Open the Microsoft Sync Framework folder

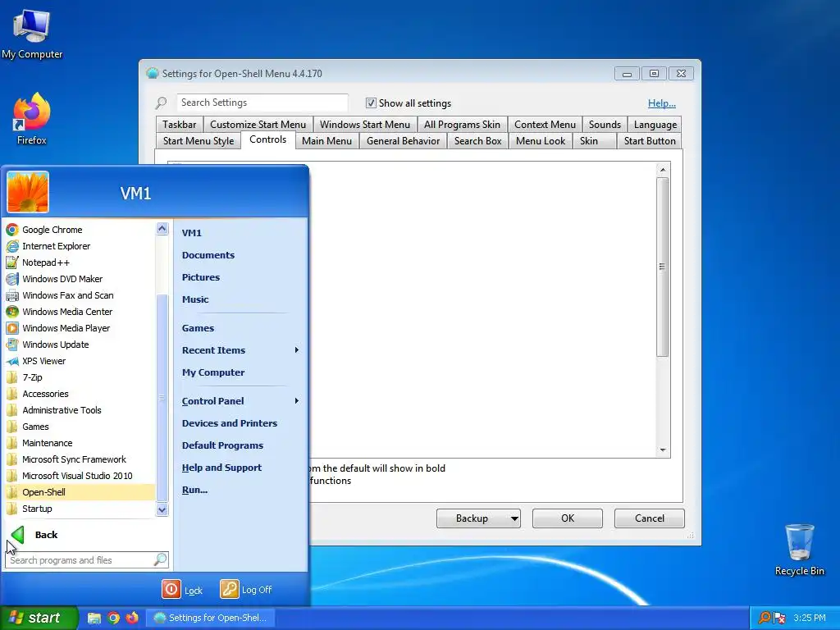coord(80,459)
